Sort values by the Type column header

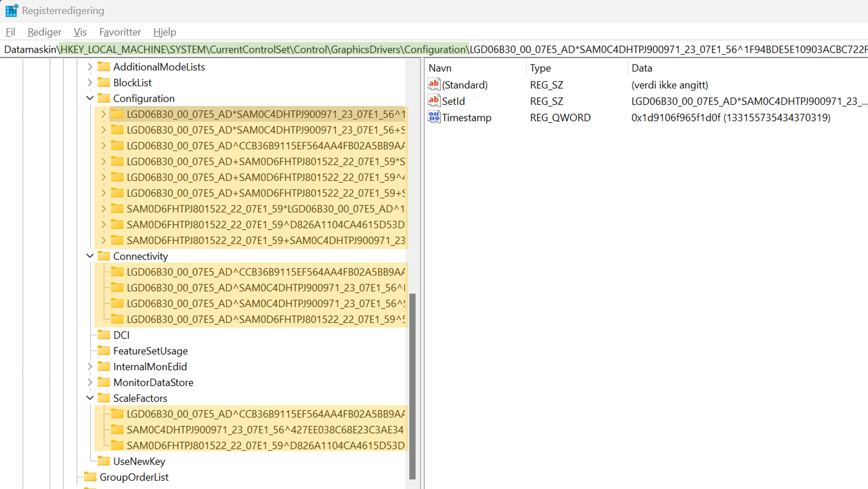(x=577, y=68)
